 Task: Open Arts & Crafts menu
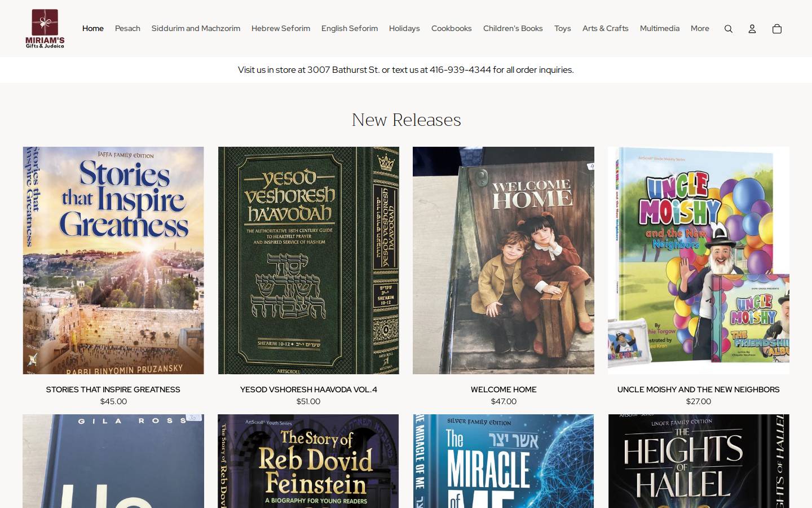pyautogui.click(x=606, y=28)
